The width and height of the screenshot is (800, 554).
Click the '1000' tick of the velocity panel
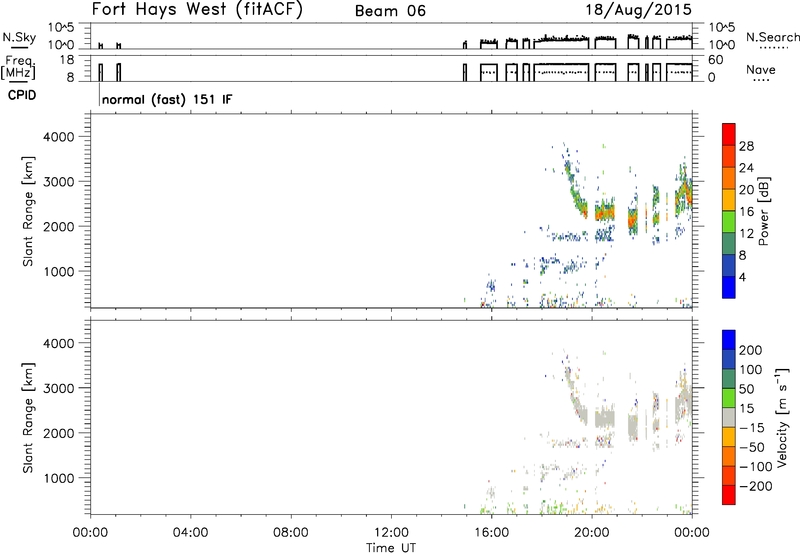[59, 478]
